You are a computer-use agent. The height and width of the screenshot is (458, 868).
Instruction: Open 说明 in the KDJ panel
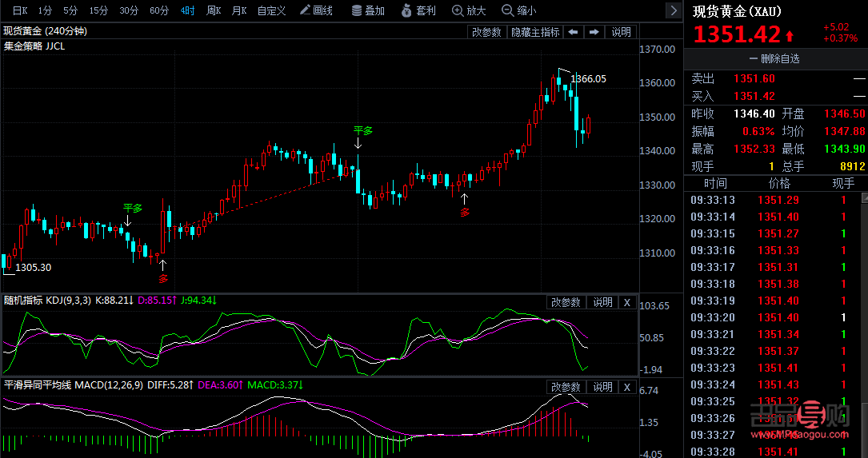point(603,302)
